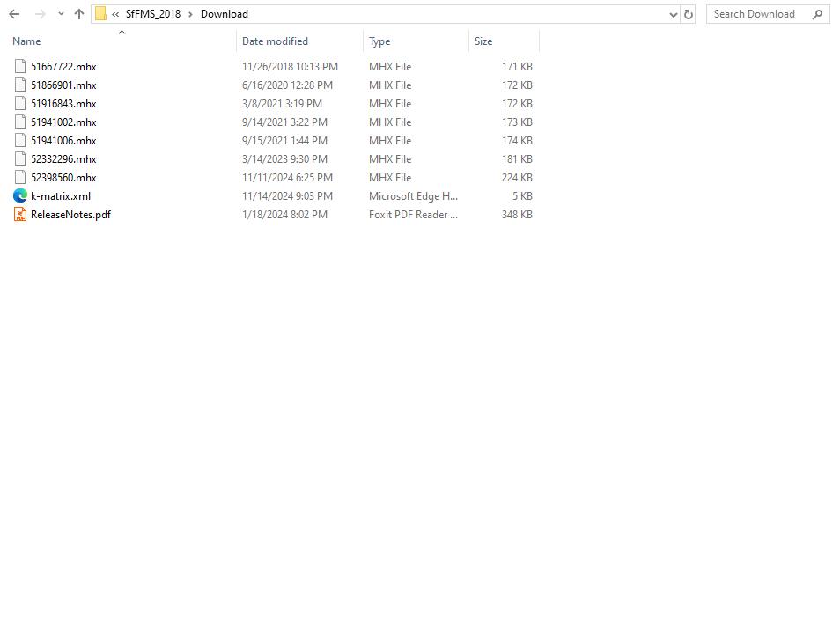Screen dimensions: 840x619
Task: Click the file icon next to 51667722.mhx
Action: (x=19, y=66)
